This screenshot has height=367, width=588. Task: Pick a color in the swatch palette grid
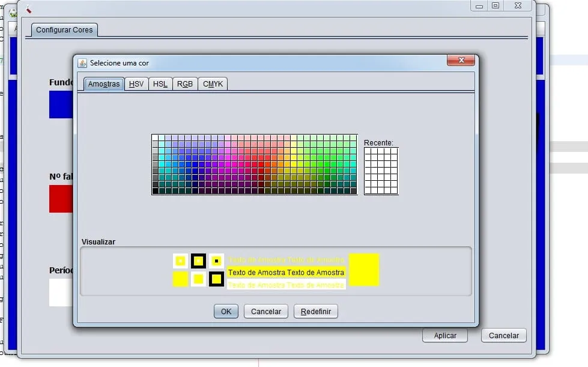pos(254,164)
